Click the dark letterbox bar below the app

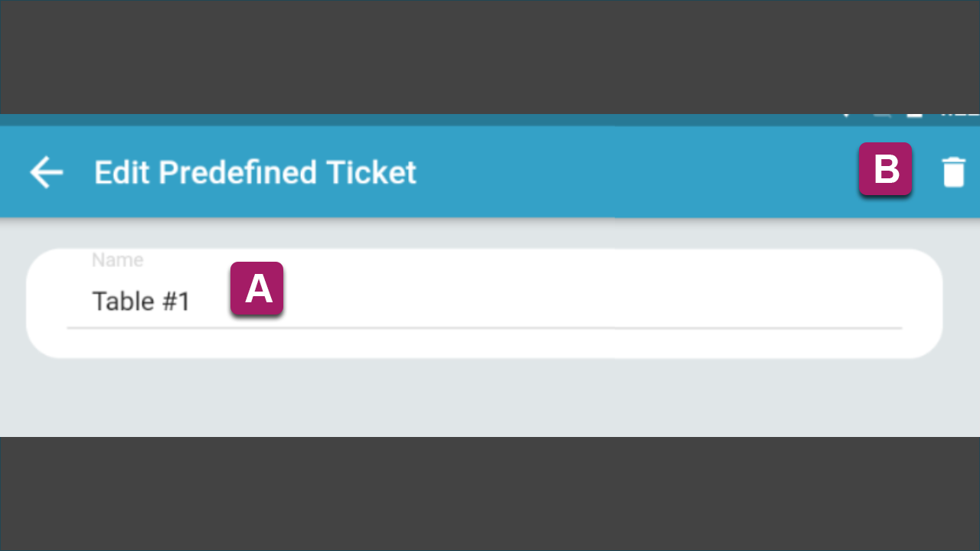click(x=490, y=494)
